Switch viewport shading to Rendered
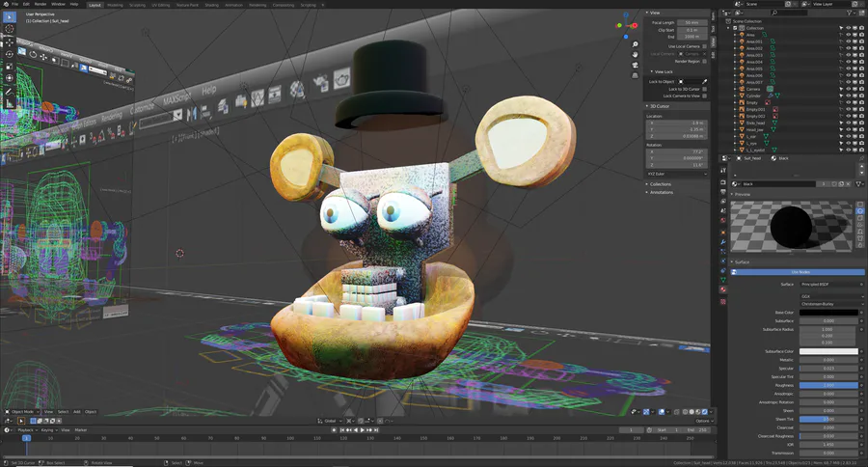 pyautogui.click(x=705, y=412)
